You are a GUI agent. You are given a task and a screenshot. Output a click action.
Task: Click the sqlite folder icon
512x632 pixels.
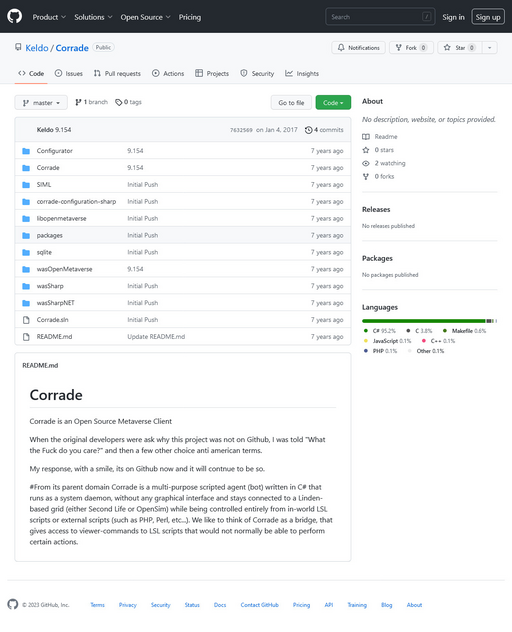coord(26,252)
